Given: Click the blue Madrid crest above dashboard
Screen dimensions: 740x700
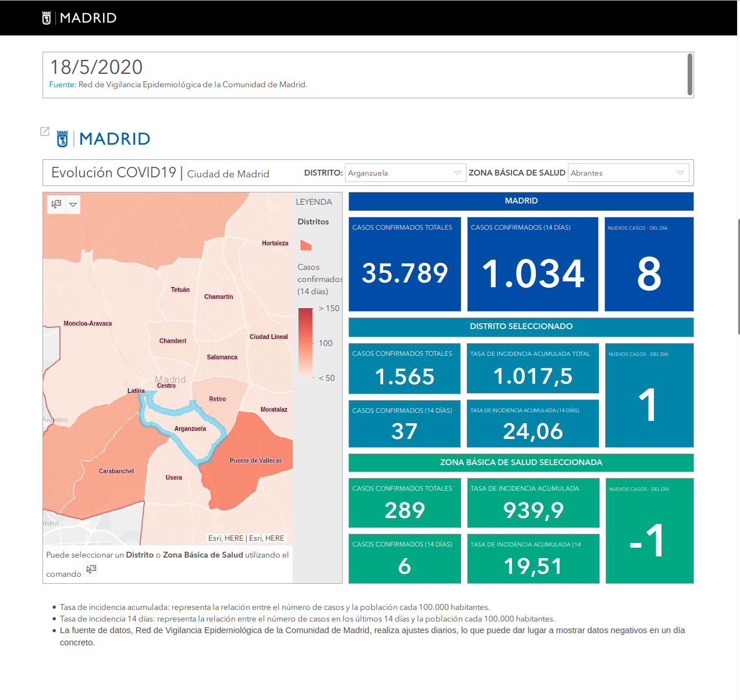Looking at the screenshot, I should click(x=62, y=138).
